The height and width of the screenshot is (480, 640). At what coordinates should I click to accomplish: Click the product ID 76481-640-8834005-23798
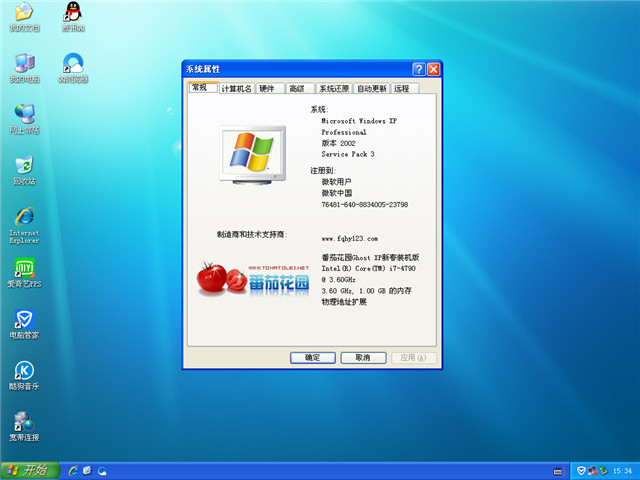364,204
